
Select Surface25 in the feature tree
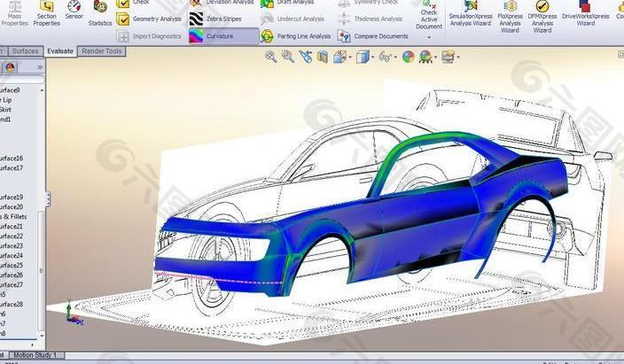(12, 266)
